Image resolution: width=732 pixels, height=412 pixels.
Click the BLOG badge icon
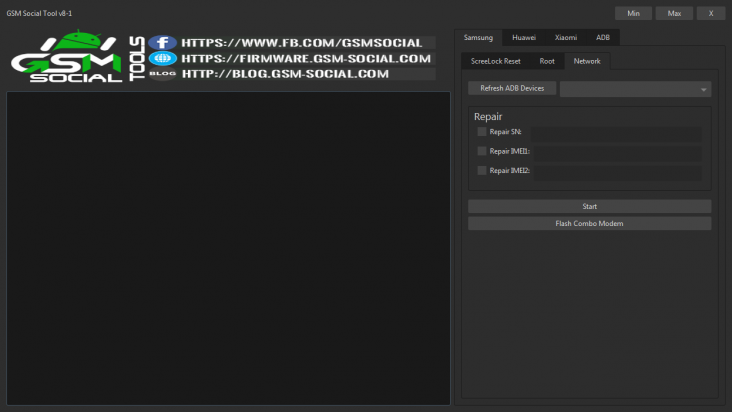click(162, 73)
